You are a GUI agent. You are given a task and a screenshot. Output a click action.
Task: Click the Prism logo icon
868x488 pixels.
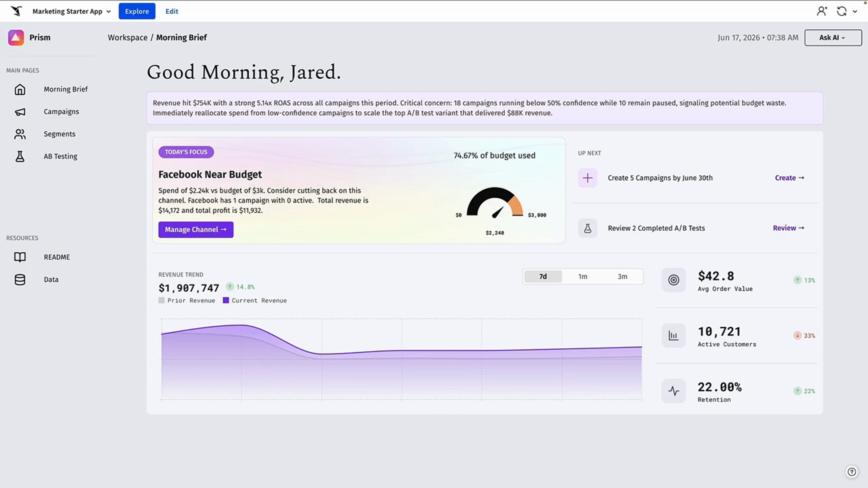pyautogui.click(x=16, y=37)
